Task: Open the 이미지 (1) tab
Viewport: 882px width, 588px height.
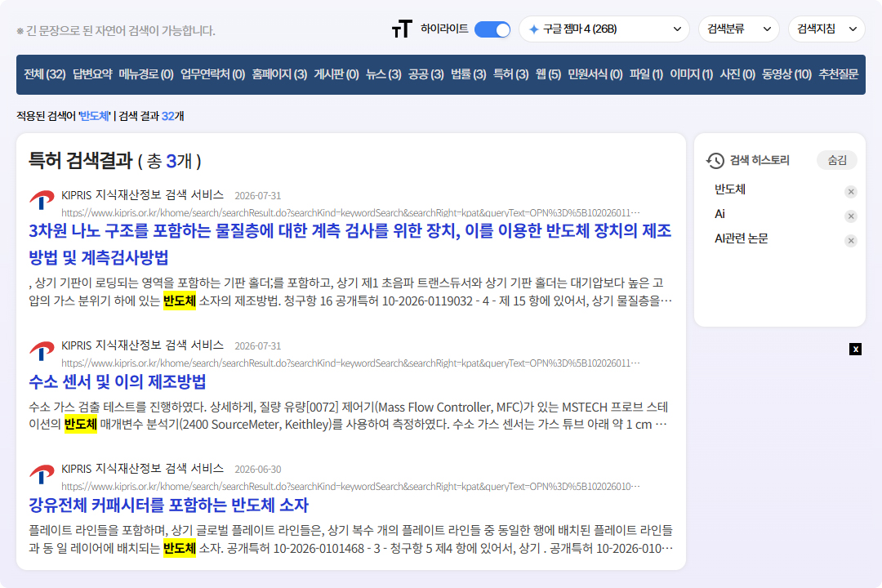Action: [x=692, y=74]
